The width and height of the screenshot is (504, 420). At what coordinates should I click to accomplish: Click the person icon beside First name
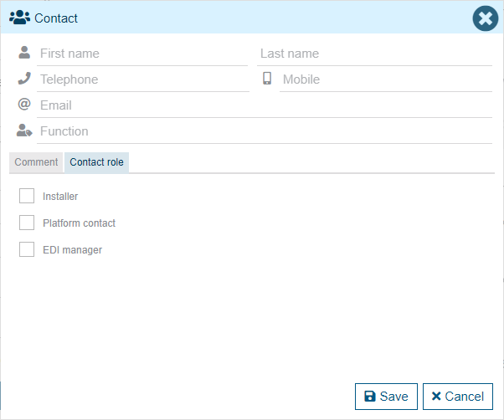click(24, 53)
